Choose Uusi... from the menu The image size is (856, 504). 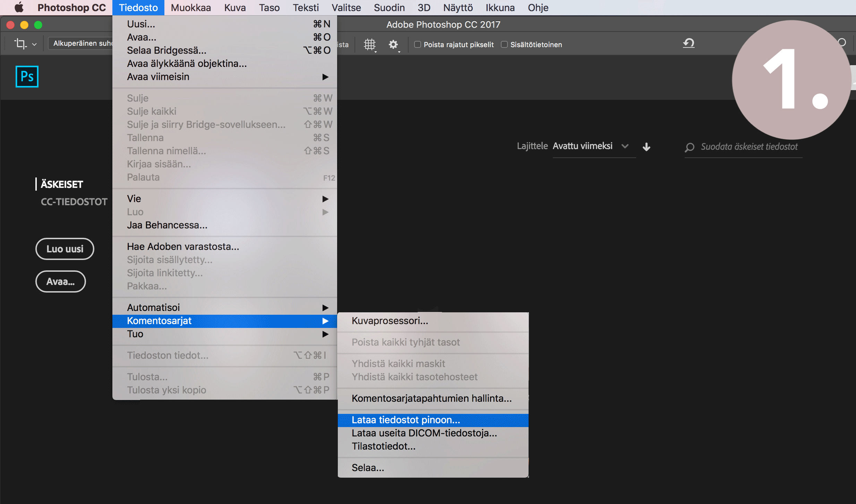coord(225,24)
